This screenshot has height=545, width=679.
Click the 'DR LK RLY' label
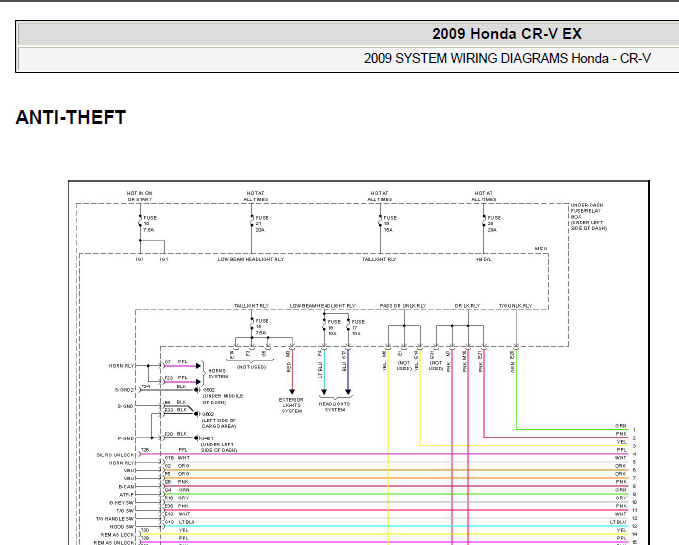pos(467,306)
